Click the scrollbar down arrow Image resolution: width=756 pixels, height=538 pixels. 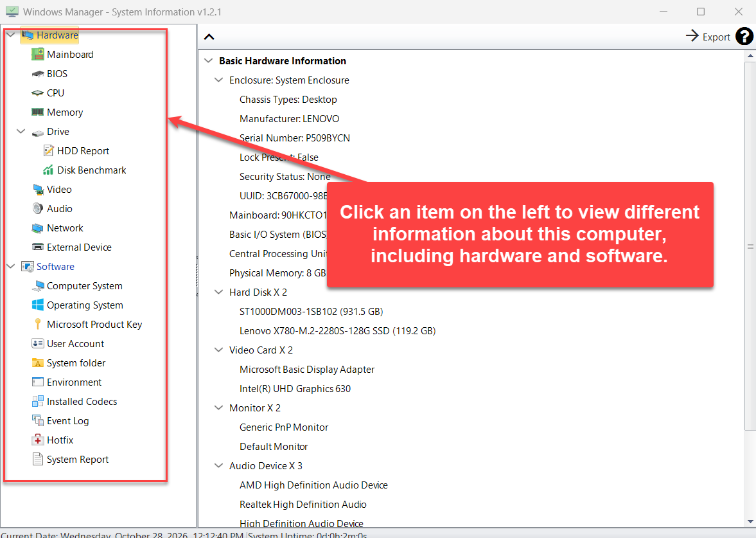coord(750,521)
